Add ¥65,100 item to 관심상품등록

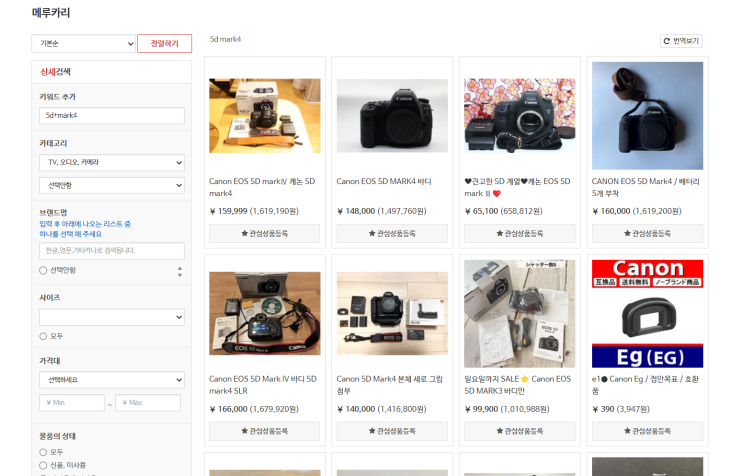pyautogui.click(x=520, y=234)
